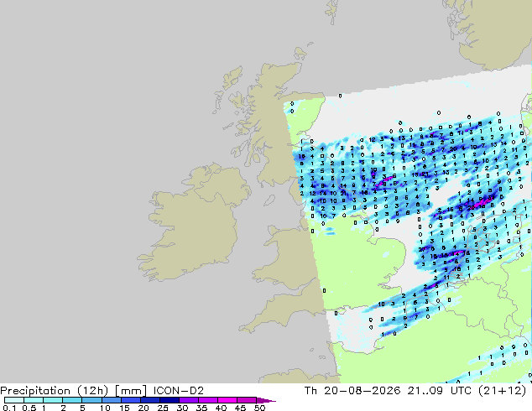Click the '21..09 UTC' time label
The image size is (532, 411).
439,391
